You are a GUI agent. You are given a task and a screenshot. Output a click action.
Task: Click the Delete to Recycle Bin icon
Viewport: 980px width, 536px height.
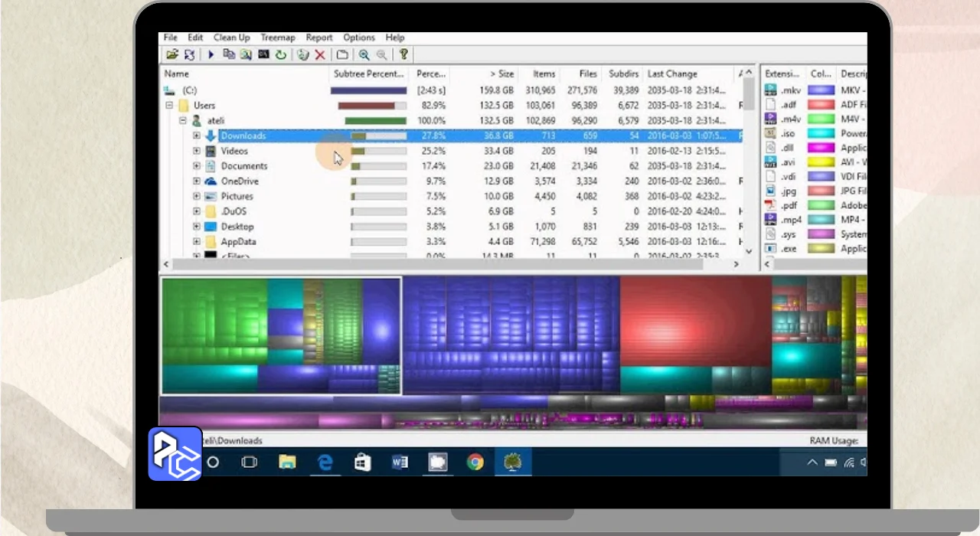pos(303,54)
